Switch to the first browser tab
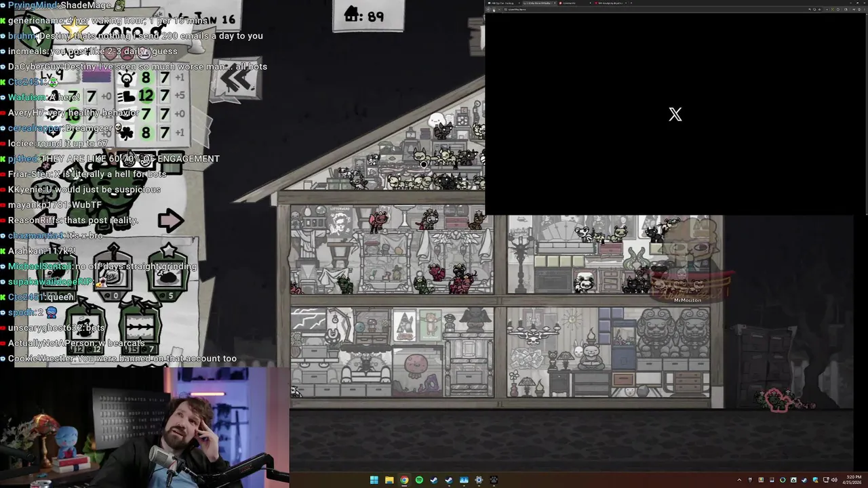This screenshot has width=868, height=488. [x=504, y=3]
